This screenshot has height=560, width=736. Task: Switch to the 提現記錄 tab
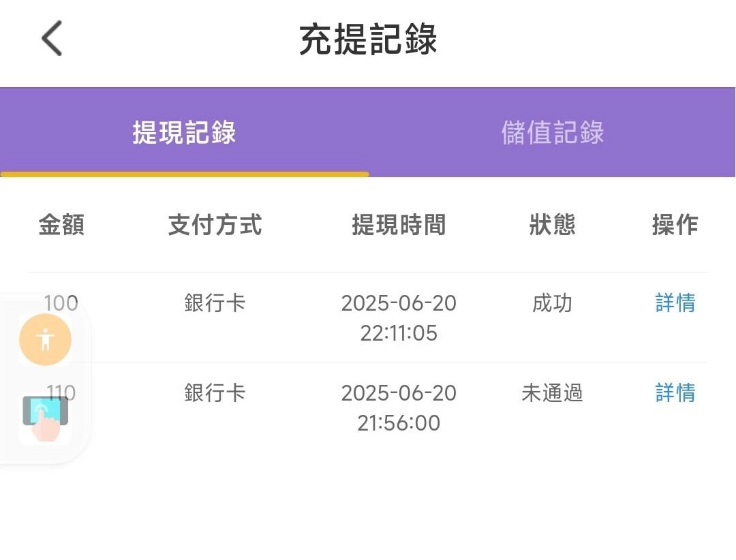point(184,132)
